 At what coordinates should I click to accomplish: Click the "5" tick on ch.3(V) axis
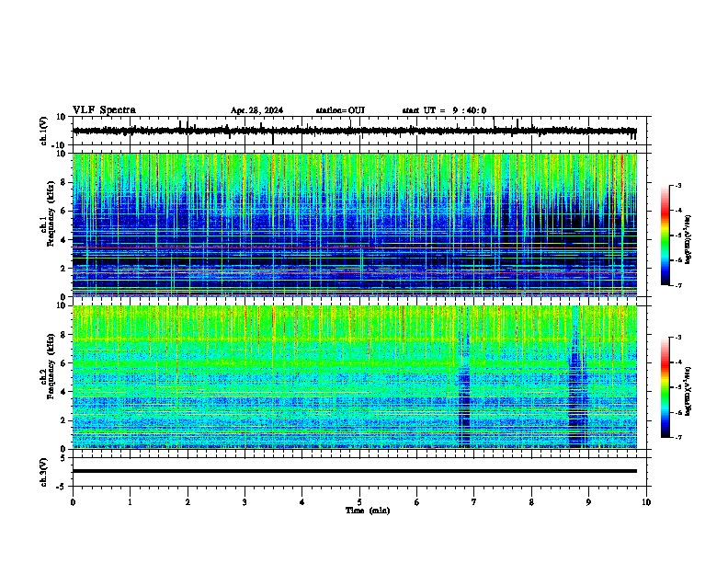64,458
